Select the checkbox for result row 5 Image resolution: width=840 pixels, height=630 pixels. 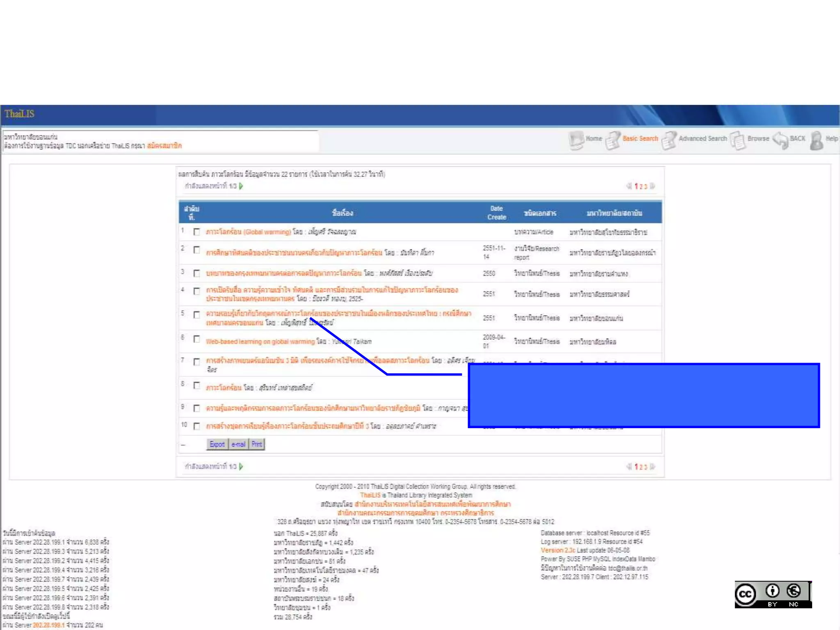click(x=196, y=315)
